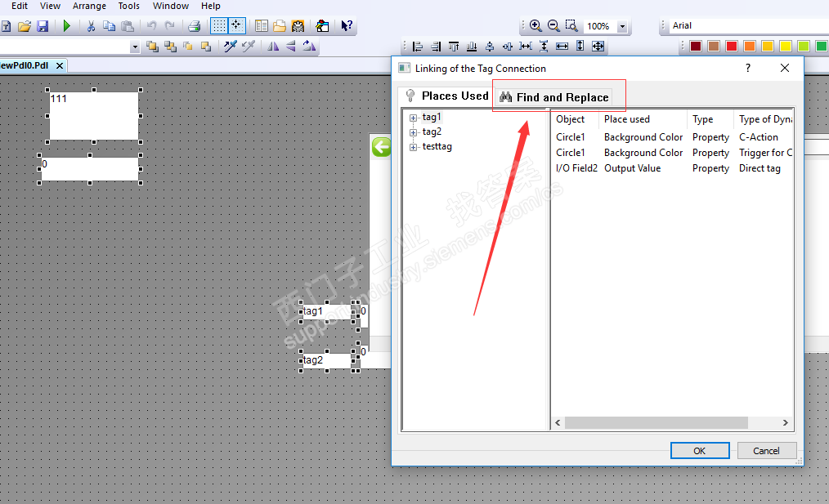Select the zoom area tool
Screen dimensions: 829x504
click(x=571, y=26)
